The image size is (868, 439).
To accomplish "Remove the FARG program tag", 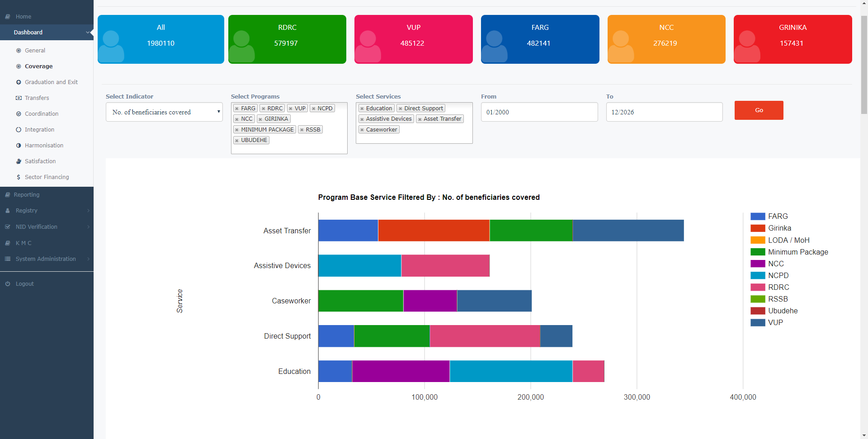I will (x=237, y=109).
